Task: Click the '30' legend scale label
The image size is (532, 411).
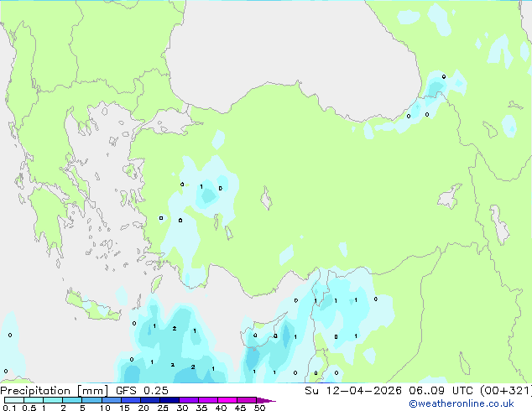Action: click(x=182, y=408)
